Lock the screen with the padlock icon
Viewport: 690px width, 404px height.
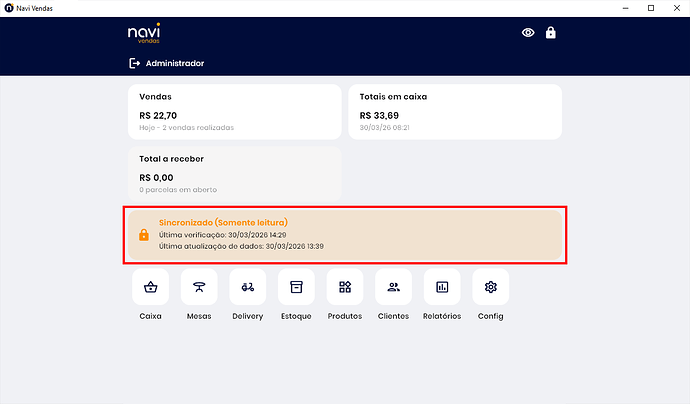coord(551,33)
